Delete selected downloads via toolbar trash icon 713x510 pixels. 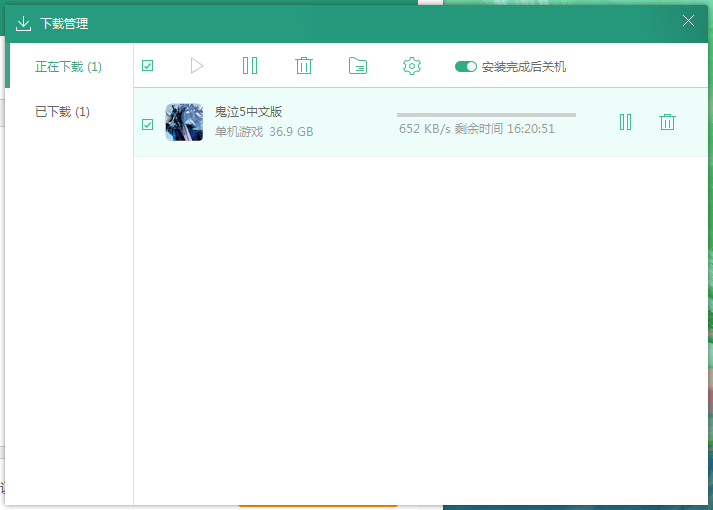point(303,66)
